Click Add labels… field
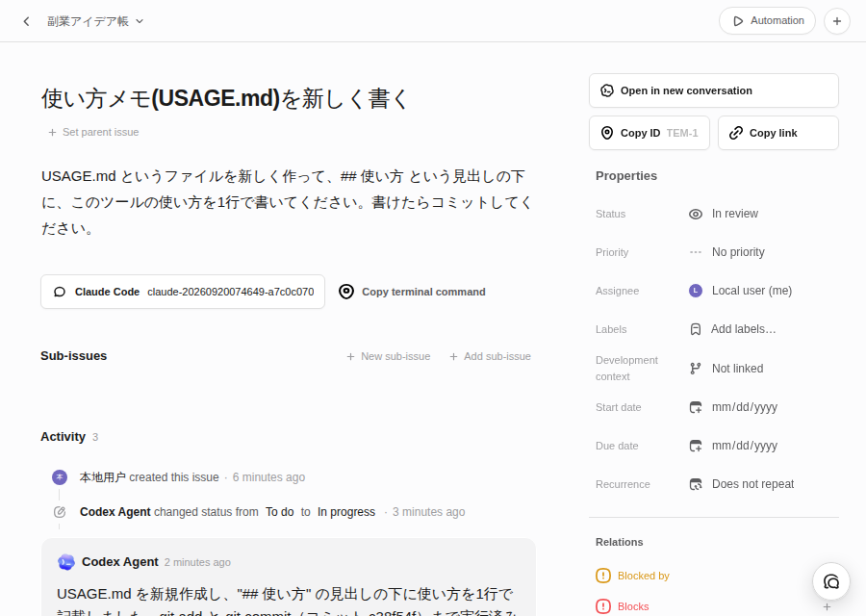Viewport: 866px width, 616px height. tap(732, 329)
